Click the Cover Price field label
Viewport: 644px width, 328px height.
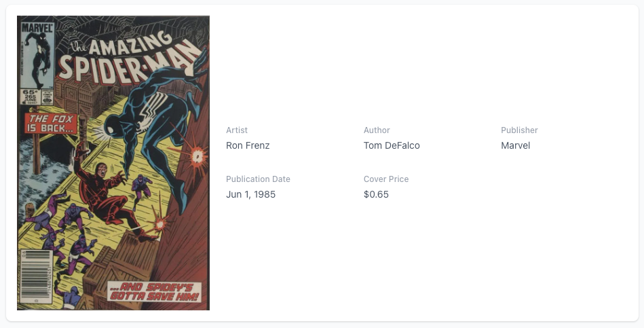(386, 179)
